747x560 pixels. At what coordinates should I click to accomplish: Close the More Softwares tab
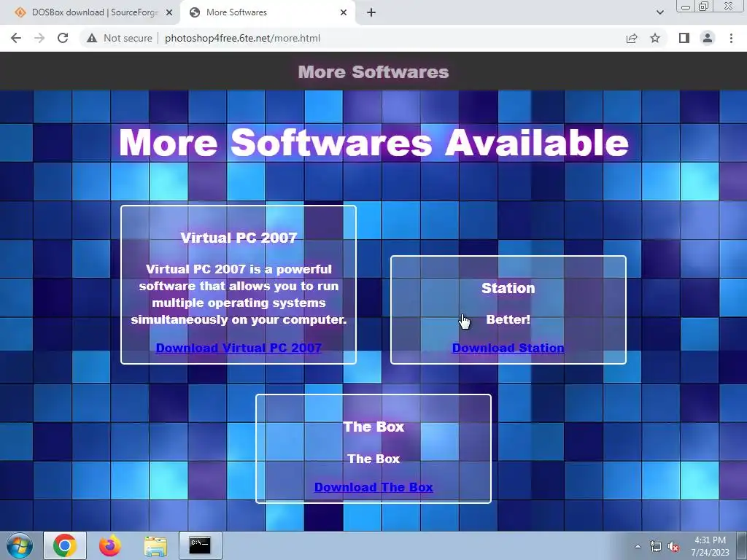pos(344,12)
